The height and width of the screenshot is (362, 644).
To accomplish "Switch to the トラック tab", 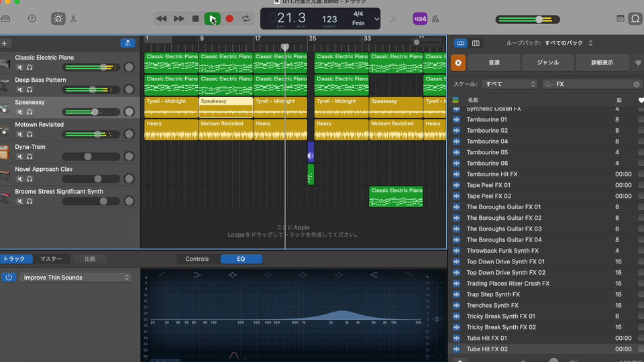I will (14, 259).
